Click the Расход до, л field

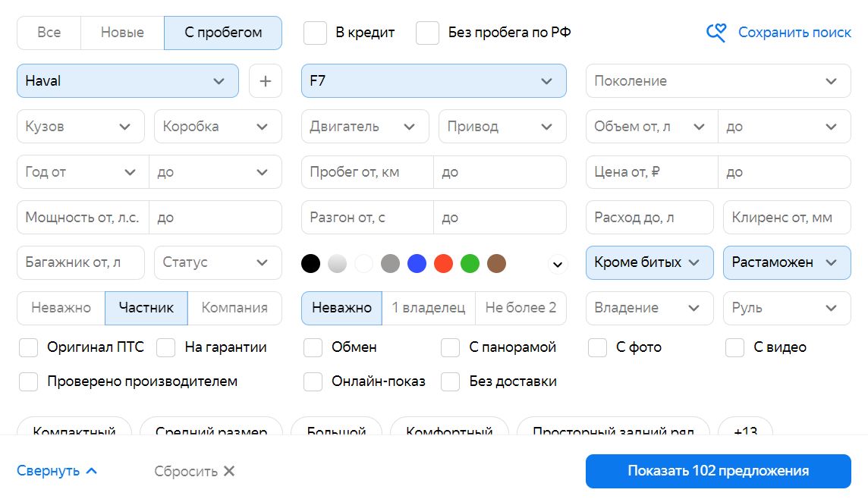point(650,218)
